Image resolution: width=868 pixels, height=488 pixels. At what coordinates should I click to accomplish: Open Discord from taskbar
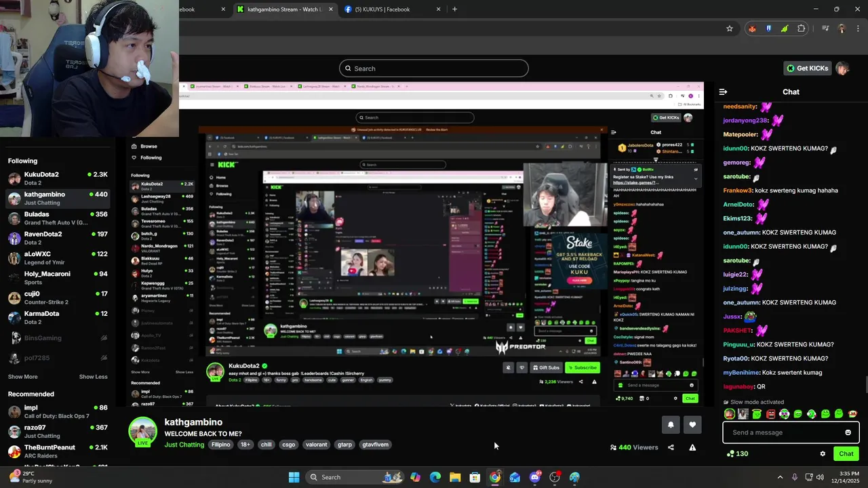(535, 477)
